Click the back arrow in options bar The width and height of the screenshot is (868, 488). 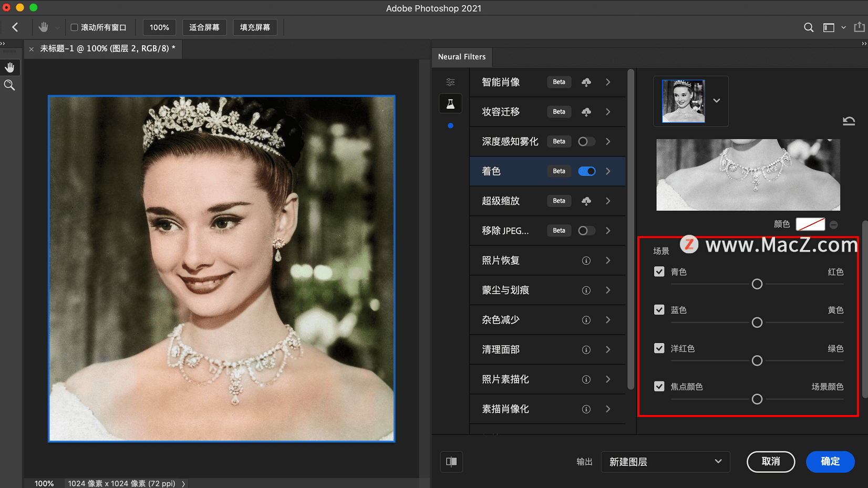[15, 27]
